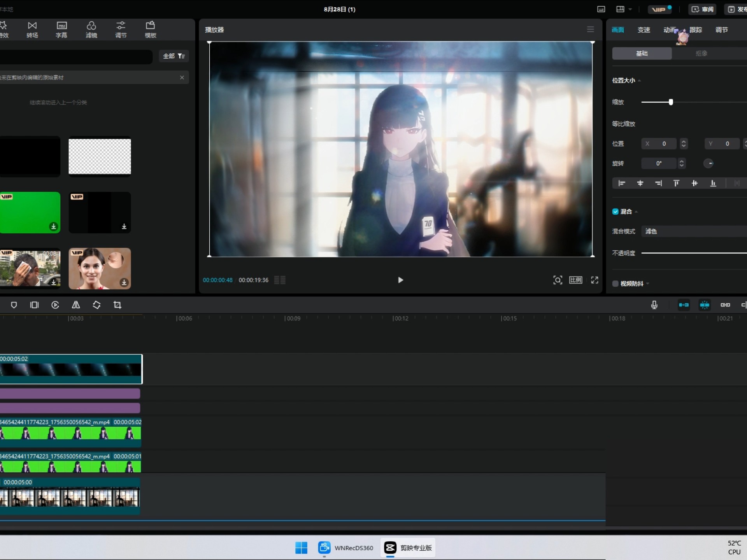Image resolution: width=747 pixels, height=560 pixels.
Task: Click the keyboard shortcuts icon in title bar
Action: click(x=601, y=9)
